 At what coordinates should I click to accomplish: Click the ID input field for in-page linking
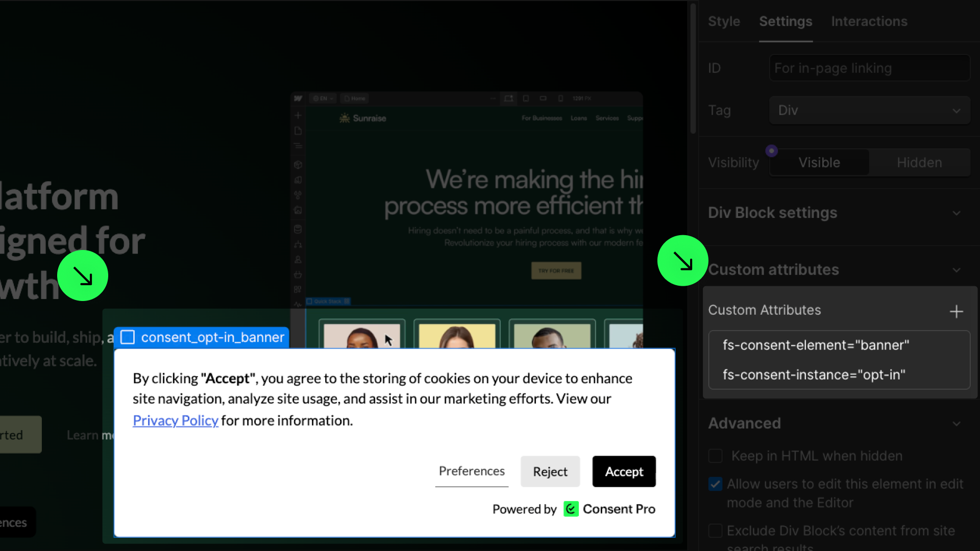[x=869, y=68]
